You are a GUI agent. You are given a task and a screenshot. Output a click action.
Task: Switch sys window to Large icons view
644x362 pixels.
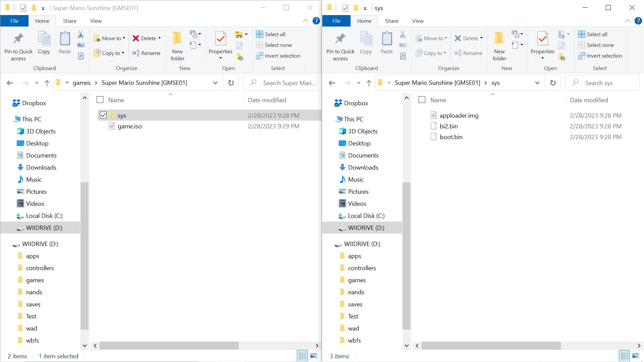click(x=636, y=356)
